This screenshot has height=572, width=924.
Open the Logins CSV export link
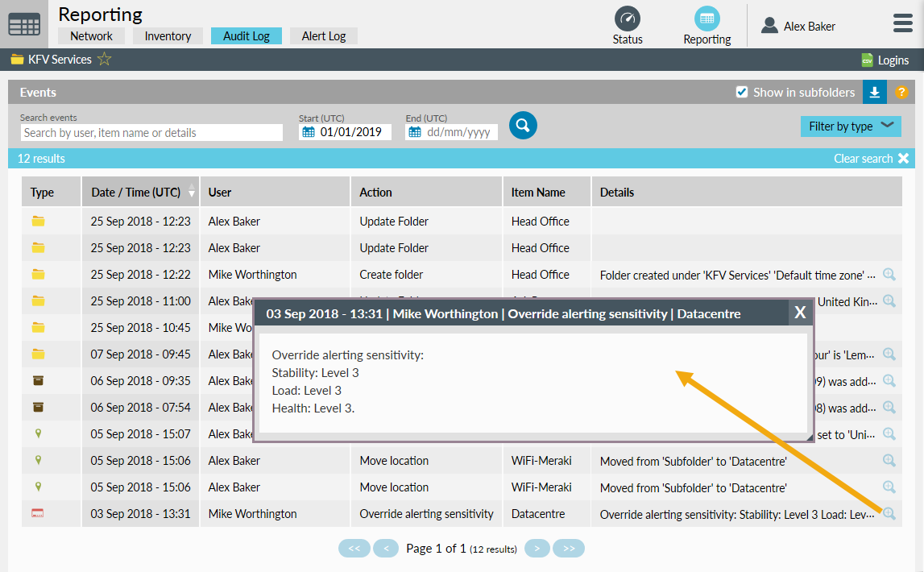click(x=885, y=60)
